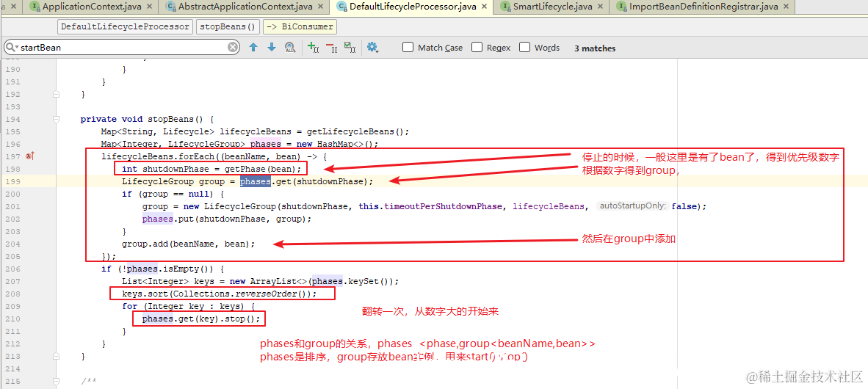This screenshot has height=389, width=868.
Task: Click 'phases.put(shutdownPhase, group);' on line 202
Action: (227, 219)
